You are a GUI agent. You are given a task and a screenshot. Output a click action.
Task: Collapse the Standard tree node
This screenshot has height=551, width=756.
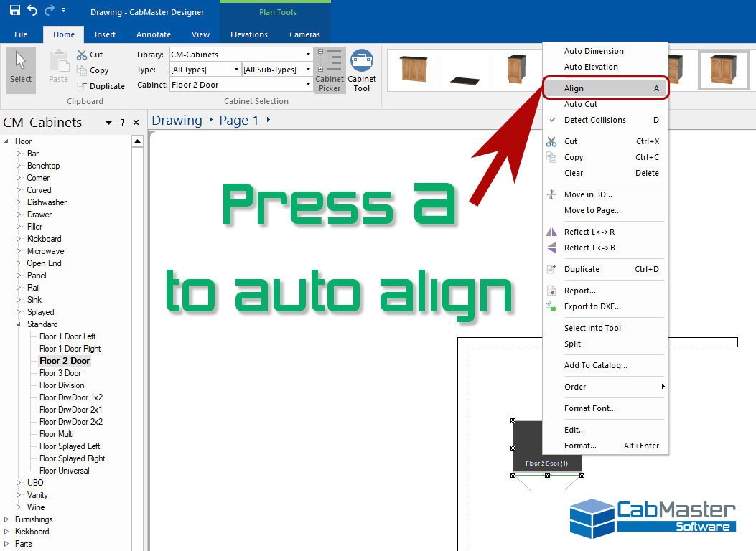[19, 324]
